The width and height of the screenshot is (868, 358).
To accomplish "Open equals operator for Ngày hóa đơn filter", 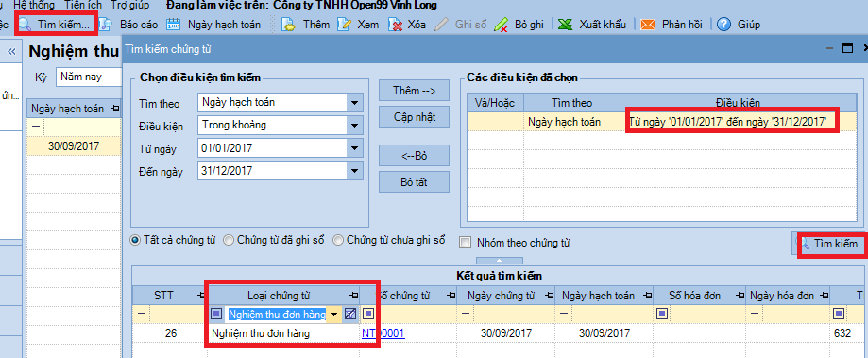I will [756, 315].
